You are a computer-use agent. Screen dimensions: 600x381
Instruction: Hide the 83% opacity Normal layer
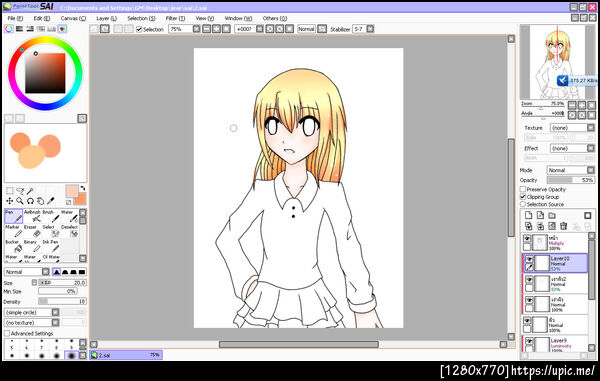click(529, 279)
